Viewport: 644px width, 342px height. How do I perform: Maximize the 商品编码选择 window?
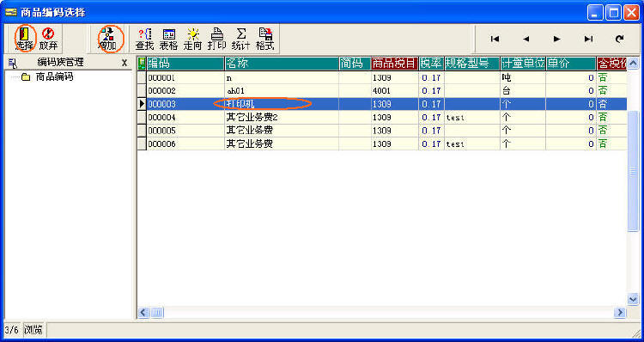pyautogui.click(x=613, y=12)
